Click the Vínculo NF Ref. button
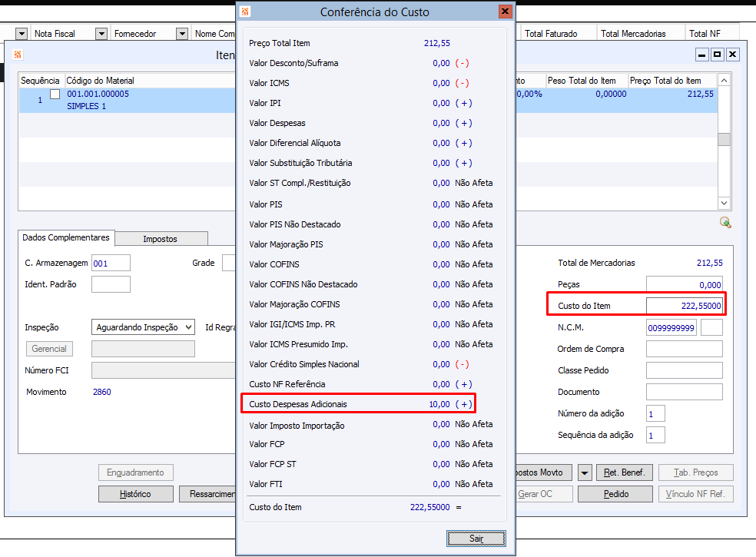The width and height of the screenshot is (756, 557). coord(696,494)
